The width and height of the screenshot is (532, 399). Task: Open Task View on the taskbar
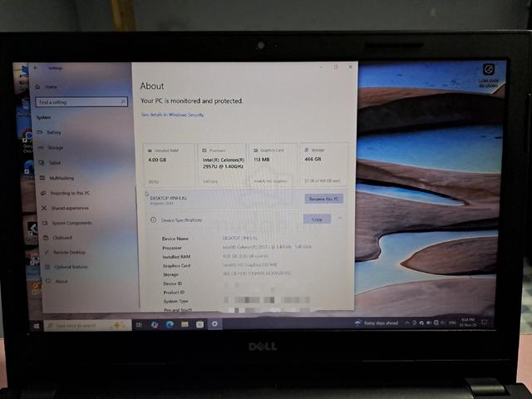pyautogui.click(x=139, y=325)
